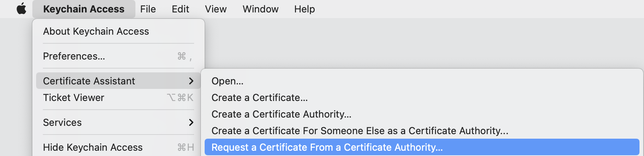This screenshot has height=156, width=644.
Task: Expand the Services submenu chevron
Action: pyautogui.click(x=191, y=122)
